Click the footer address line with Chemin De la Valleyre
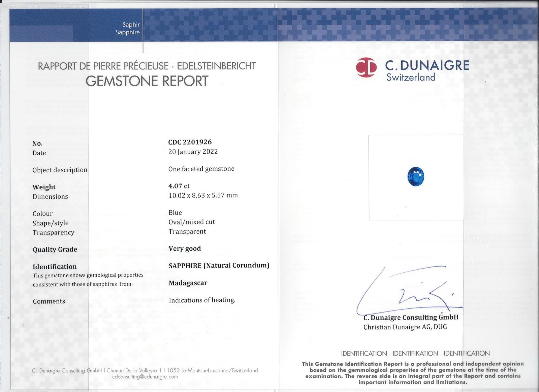Image resolution: width=539 pixels, height=392 pixels. click(145, 370)
